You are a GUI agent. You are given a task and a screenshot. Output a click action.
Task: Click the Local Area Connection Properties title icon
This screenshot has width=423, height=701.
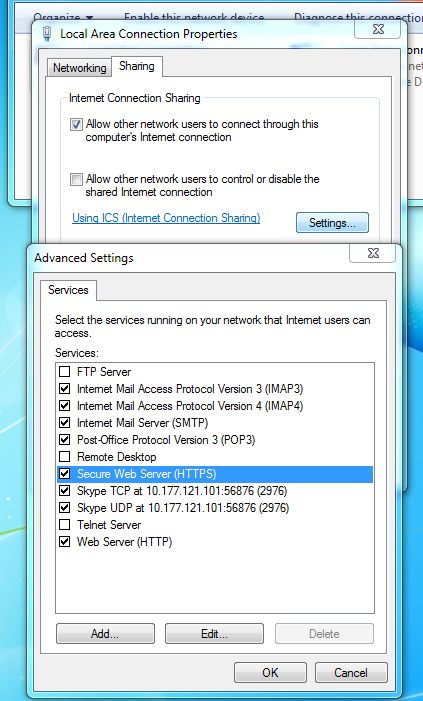pos(47,34)
